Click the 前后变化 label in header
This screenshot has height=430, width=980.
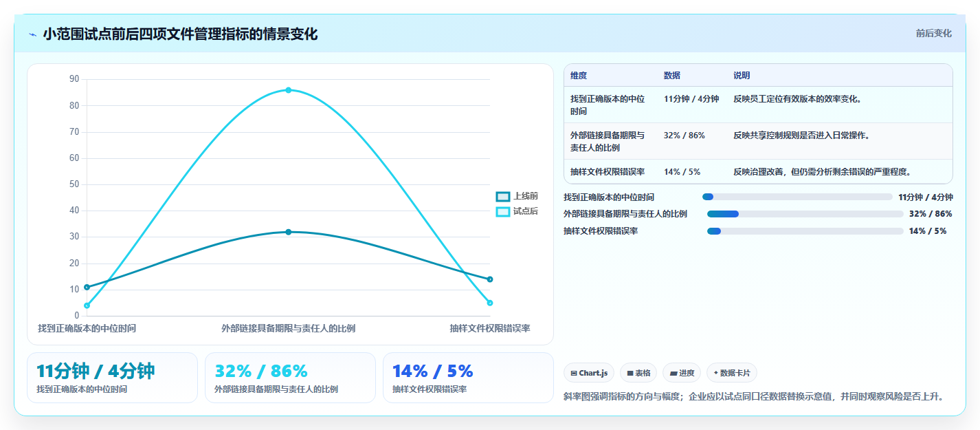pos(933,33)
